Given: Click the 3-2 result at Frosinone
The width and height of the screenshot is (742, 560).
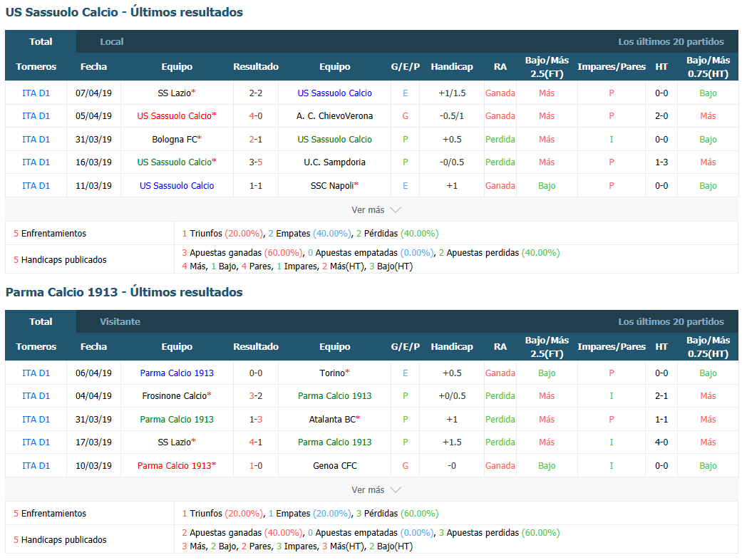Looking at the screenshot, I should (x=256, y=396).
